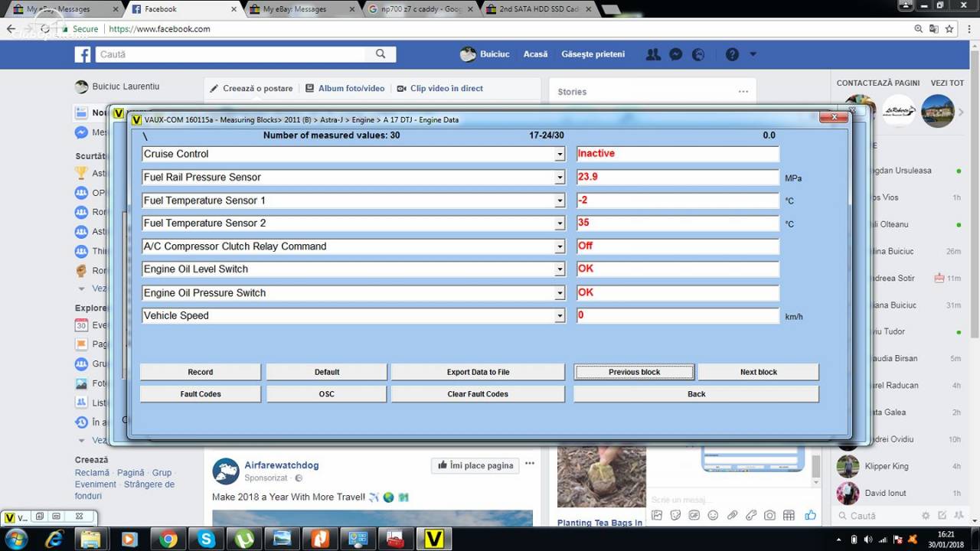
Task: Click the chat camera icon
Action: (770, 516)
